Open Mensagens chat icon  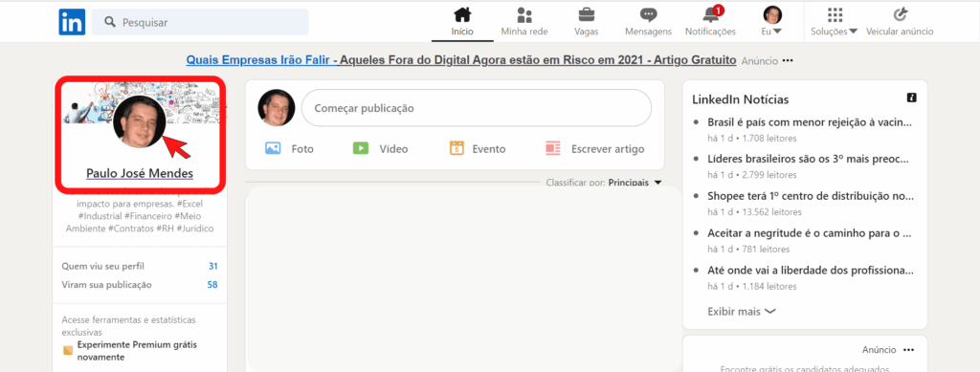click(648, 15)
